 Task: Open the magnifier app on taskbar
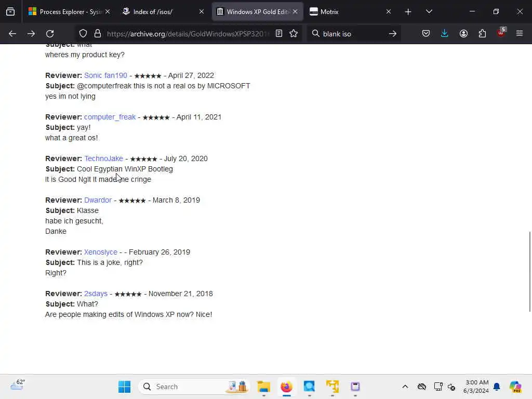tap(310, 387)
